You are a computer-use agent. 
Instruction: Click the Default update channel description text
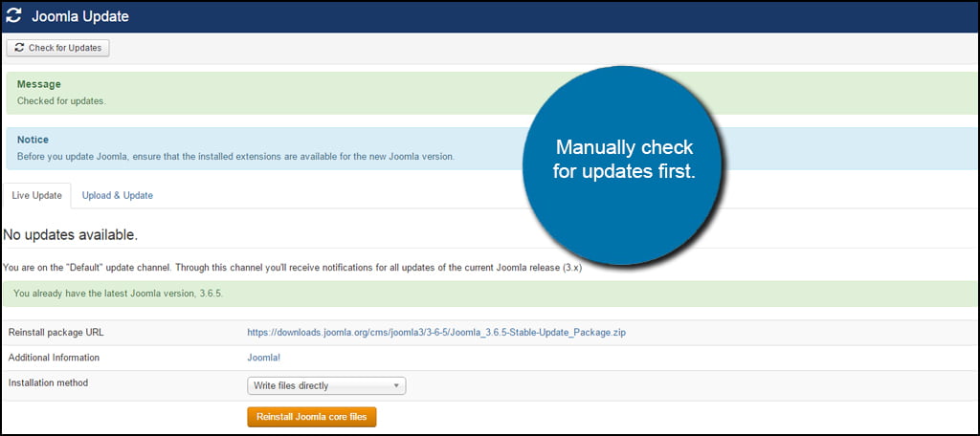tap(293, 268)
